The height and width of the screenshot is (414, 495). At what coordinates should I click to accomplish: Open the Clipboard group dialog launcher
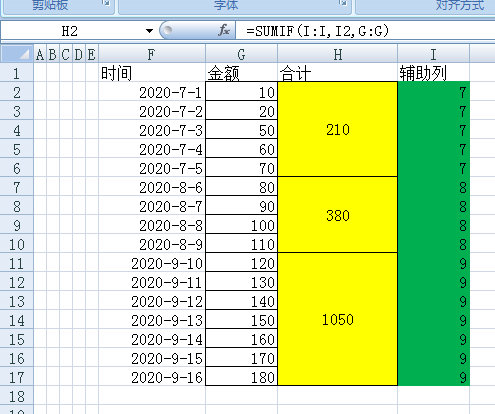click(x=106, y=3)
